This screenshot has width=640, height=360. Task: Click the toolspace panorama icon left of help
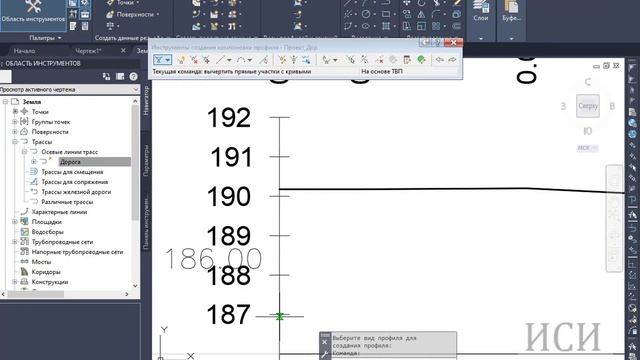click(120, 76)
